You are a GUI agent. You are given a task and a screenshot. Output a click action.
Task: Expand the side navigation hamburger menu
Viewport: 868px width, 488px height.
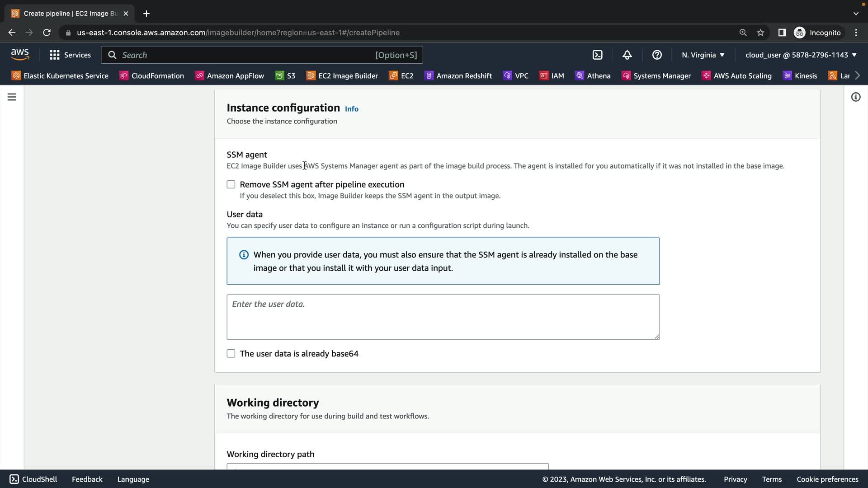(x=12, y=97)
